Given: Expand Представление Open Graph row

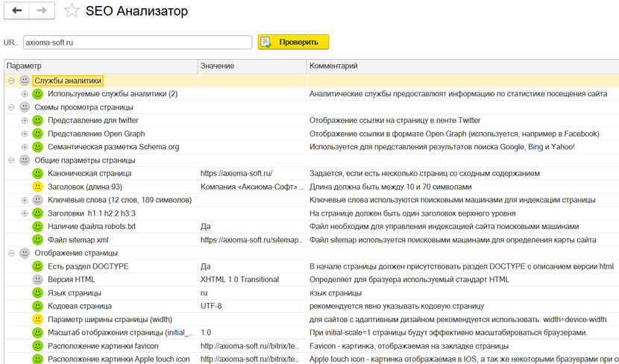Looking at the screenshot, I should [25, 134].
